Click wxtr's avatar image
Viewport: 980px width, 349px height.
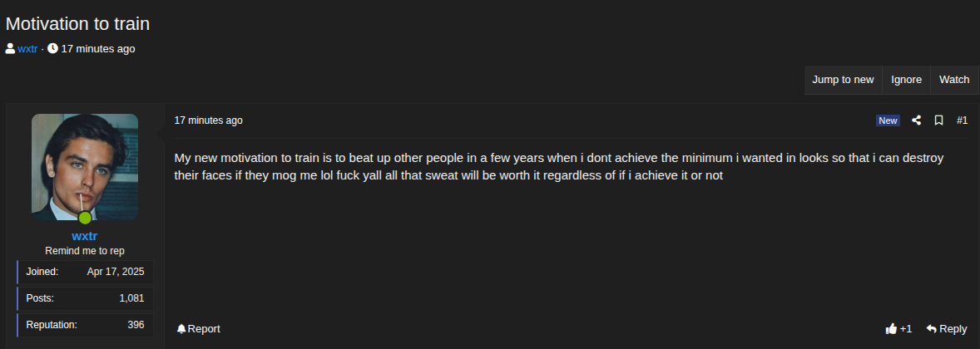pyautogui.click(x=85, y=167)
